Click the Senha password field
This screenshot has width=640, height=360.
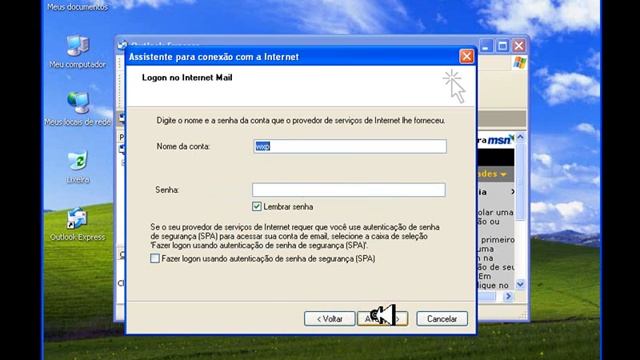point(349,190)
